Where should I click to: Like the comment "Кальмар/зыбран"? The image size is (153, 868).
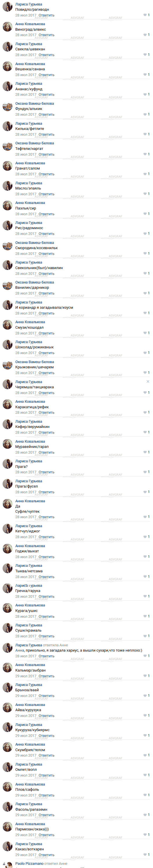tap(146, 676)
